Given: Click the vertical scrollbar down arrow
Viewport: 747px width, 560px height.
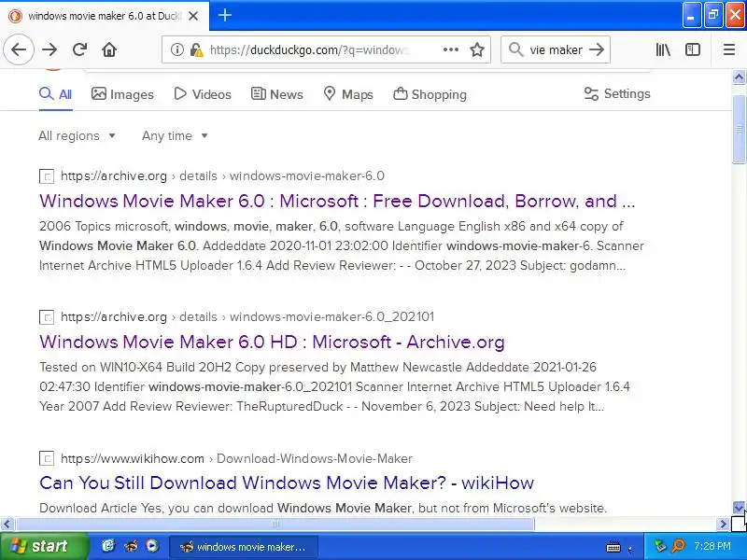Looking at the screenshot, I should [739, 508].
